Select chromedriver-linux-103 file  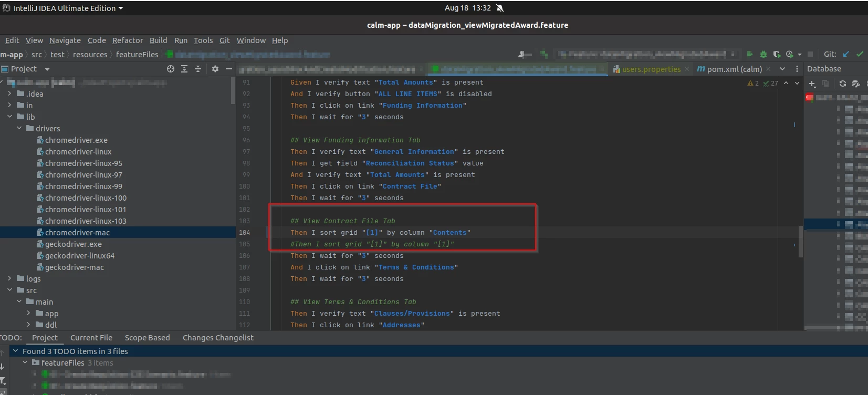click(86, 221)
